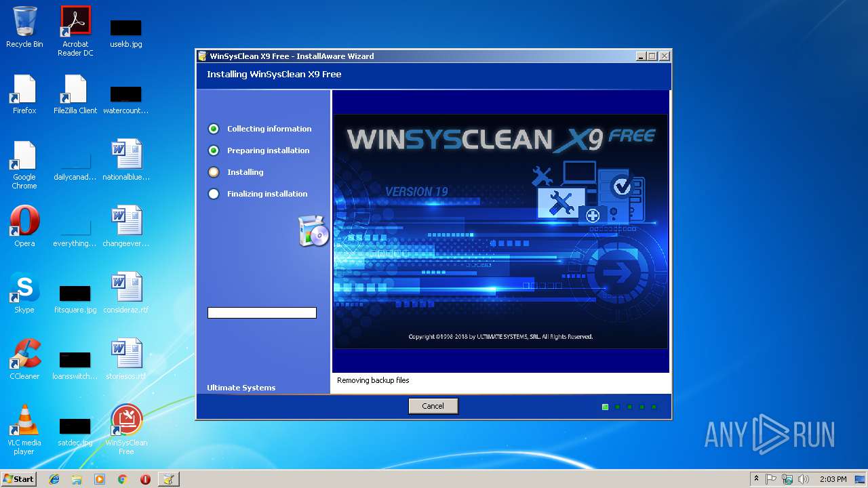868x488 pixels.
Task: Open the nationalblue Word document
Action: [126, 160]
